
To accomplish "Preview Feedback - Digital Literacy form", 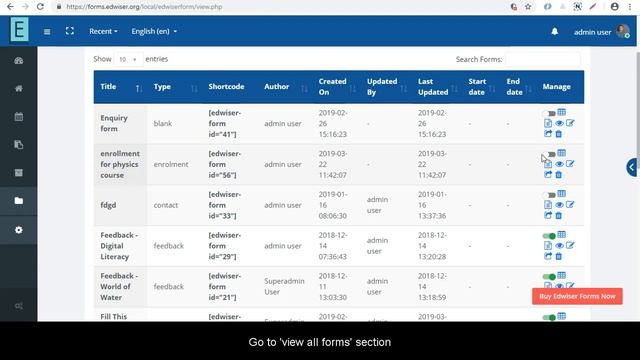I will [559, 246].
